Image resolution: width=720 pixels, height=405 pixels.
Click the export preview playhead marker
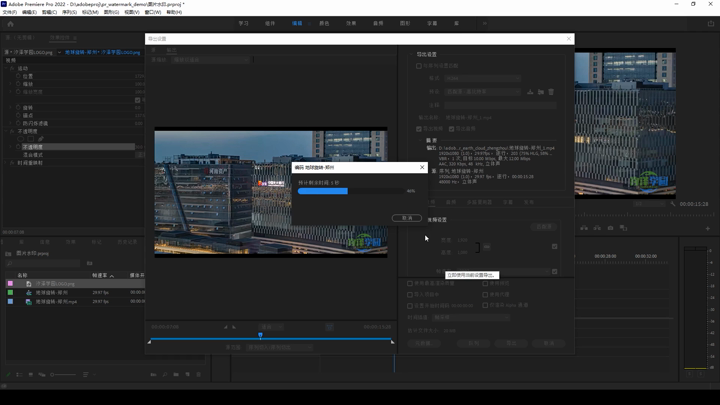[x=260, y=335]
